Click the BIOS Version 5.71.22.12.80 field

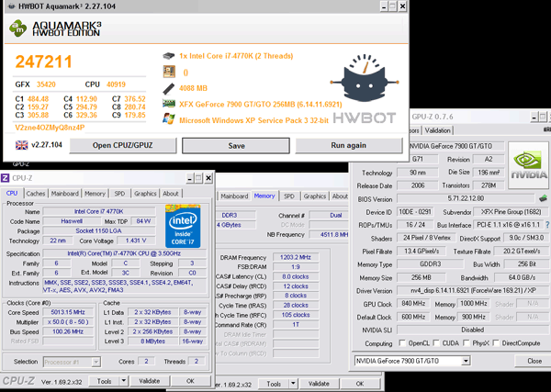pos(466,198)
